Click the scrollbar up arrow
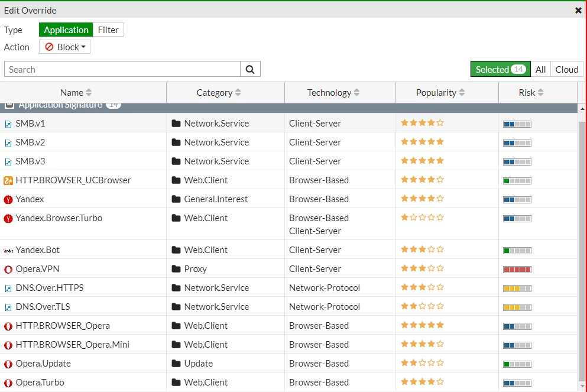The height and width of the screenshot is (392, 587). click(582, 109)
